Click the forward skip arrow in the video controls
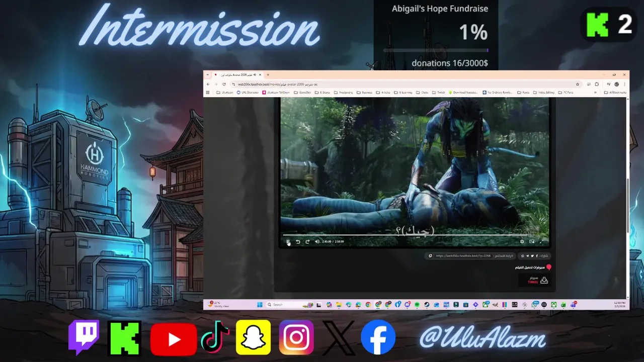Viewport: 644px width, 362px height. click(307, 242)
